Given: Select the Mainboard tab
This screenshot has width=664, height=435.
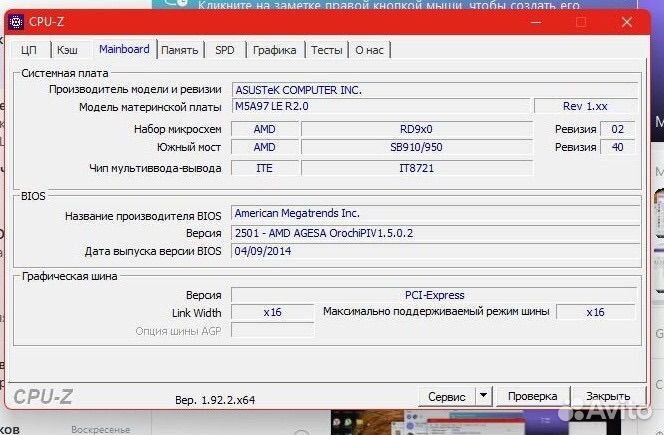Looking at the screenshot, I should point(124,49).
